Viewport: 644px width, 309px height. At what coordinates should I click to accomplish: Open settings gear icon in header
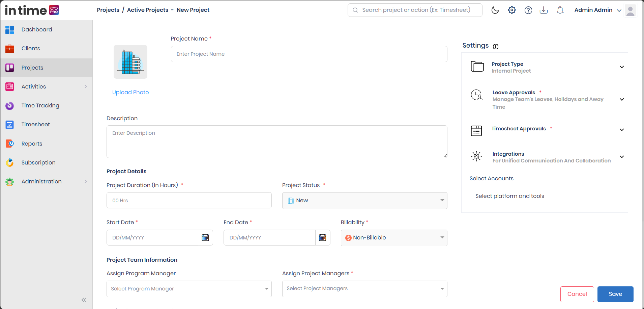512,10
